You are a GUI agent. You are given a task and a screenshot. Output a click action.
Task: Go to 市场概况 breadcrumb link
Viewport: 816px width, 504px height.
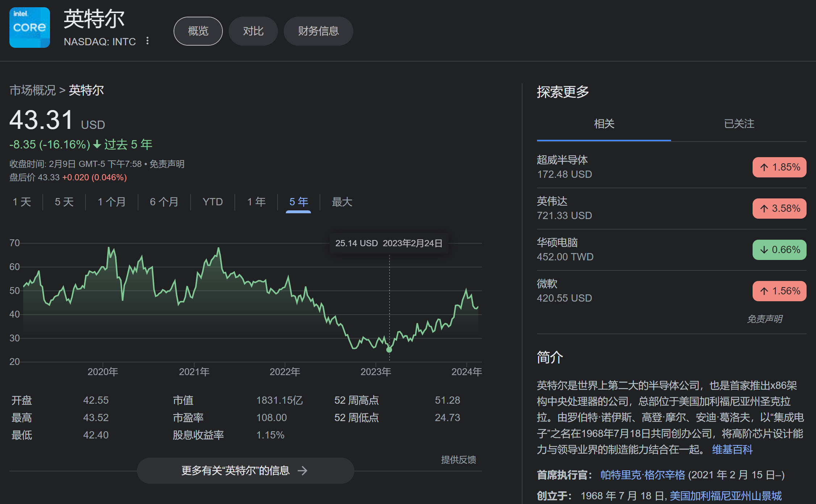click(x=33, y=90)
